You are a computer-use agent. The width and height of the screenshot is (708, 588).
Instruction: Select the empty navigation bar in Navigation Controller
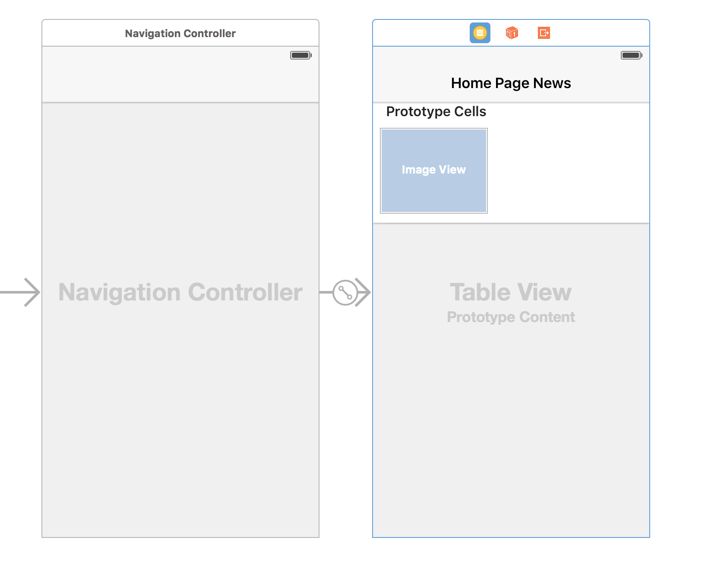pos(180,74)
